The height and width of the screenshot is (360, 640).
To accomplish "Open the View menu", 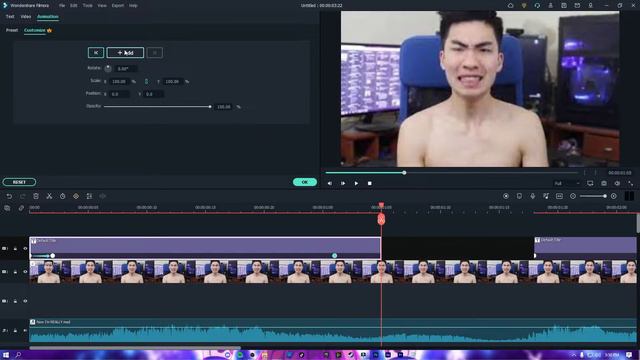I will 102,6.
